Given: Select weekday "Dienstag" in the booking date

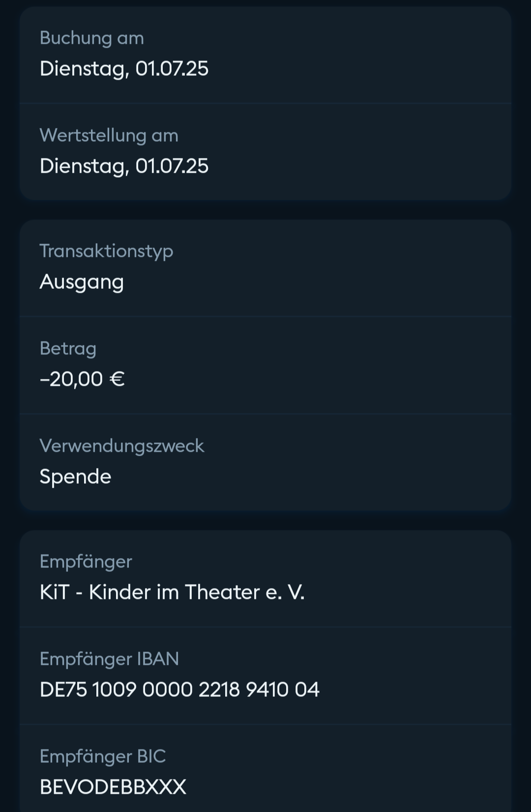Looking at the screenshot, I should click(83, 68).
